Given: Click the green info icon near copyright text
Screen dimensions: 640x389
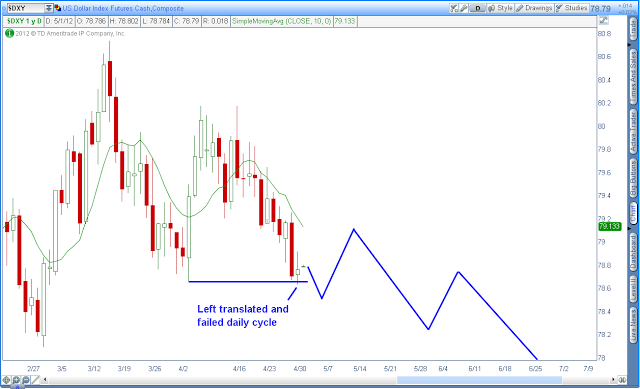Looking at the screenshot, I should pos(9,33).
